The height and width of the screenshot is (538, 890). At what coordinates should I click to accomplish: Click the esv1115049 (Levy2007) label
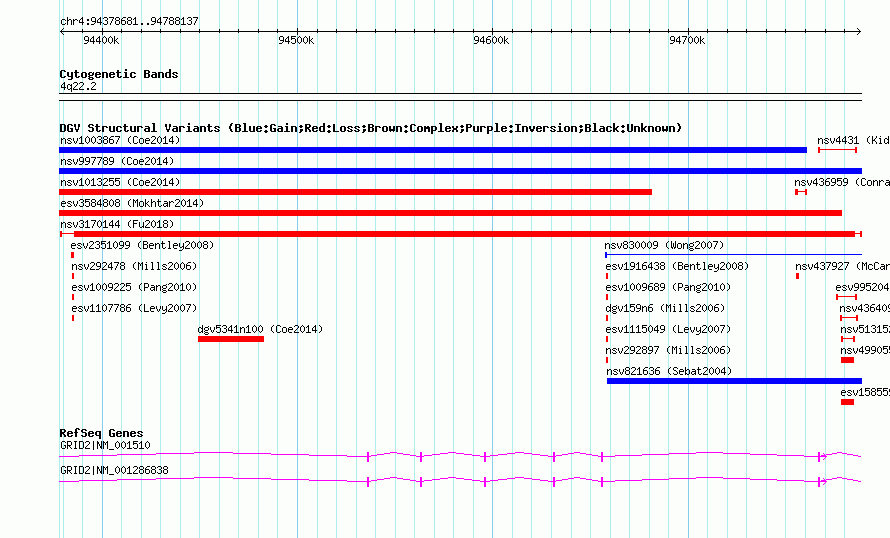[x=668, y=329]
